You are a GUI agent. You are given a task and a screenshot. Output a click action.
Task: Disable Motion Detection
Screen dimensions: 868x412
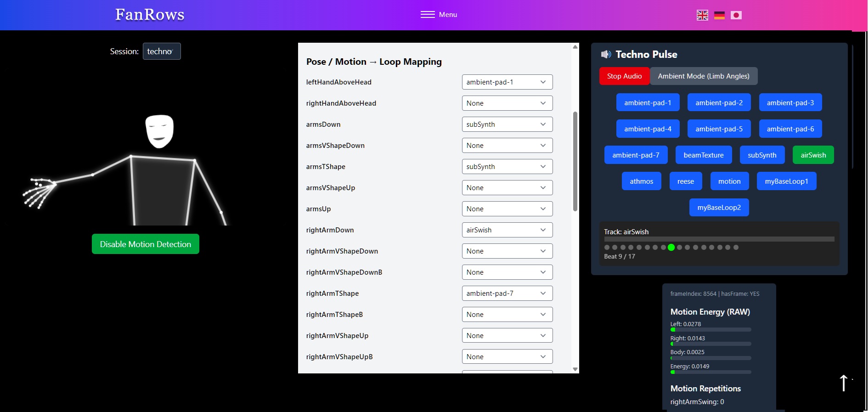pos(146,244)
